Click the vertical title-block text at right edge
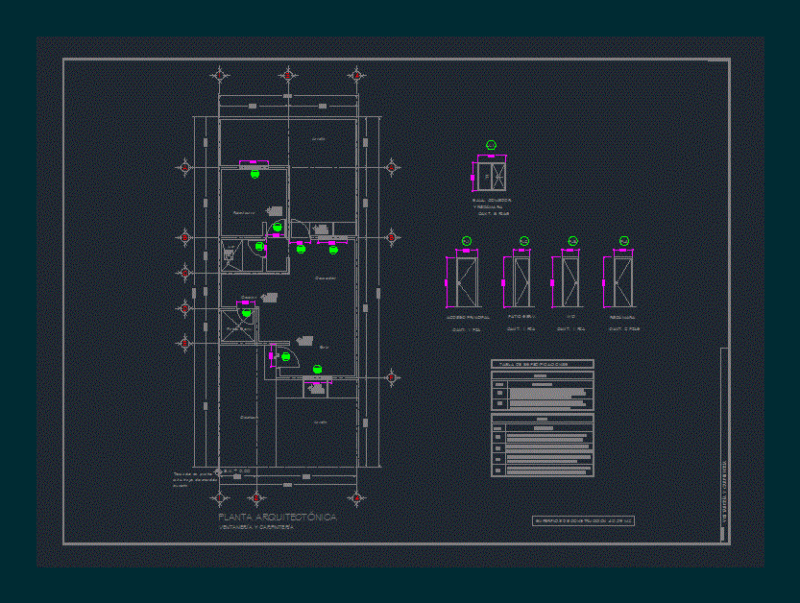The image size is (800, 603). pyautogui.click(x=723, y=493)
